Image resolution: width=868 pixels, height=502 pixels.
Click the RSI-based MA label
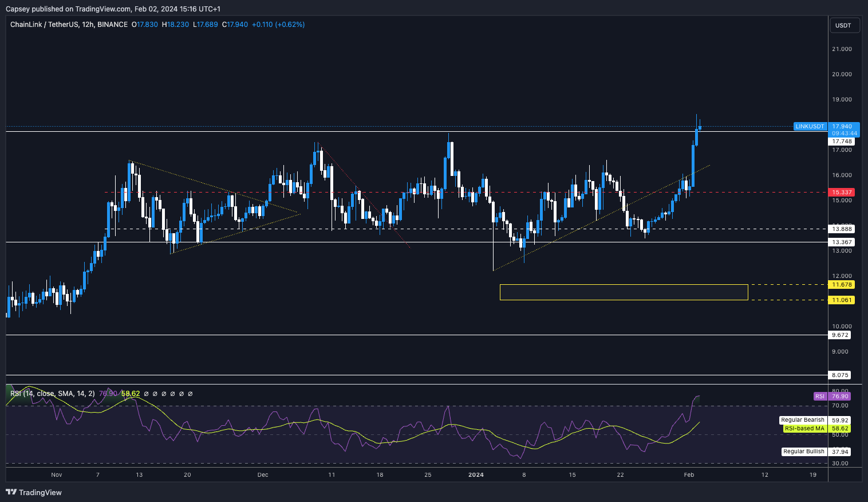pyautogui.click(x=804, y=429)
